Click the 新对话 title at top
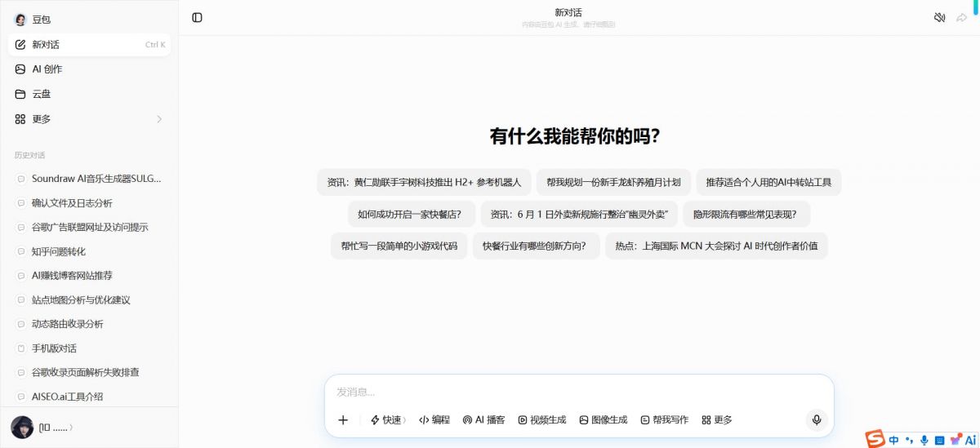 point(568,12)
